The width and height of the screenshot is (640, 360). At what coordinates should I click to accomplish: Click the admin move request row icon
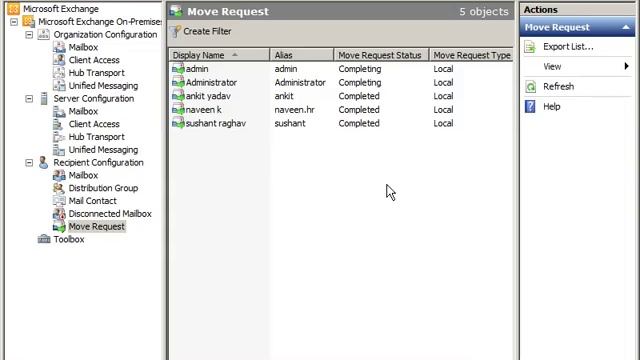pos(178,69)
